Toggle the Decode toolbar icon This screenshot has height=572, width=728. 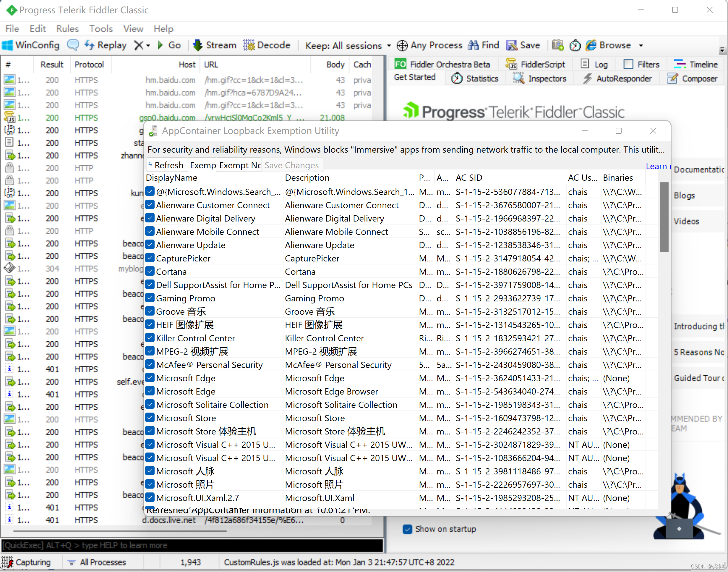tap(249, 45)
